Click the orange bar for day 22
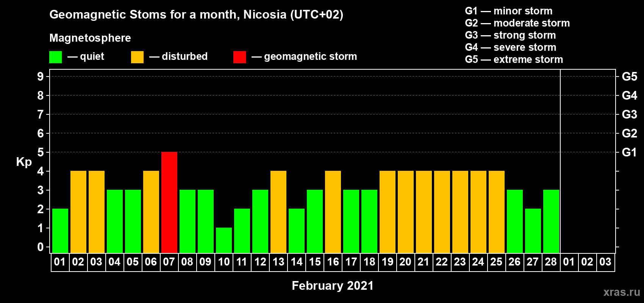Image resolution: width=644 pixels, height=303 pixels. 442,212
